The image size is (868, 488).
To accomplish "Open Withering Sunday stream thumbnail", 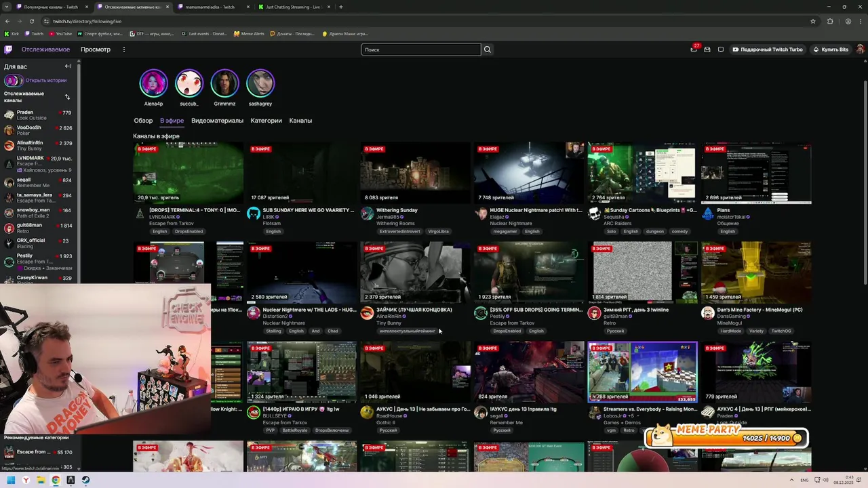I will 415,173.
